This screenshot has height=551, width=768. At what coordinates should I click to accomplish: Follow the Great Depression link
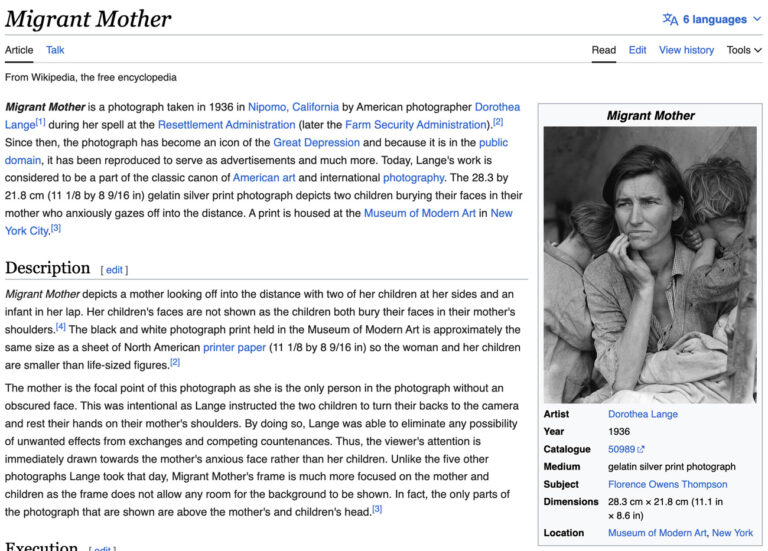[316, 143]
